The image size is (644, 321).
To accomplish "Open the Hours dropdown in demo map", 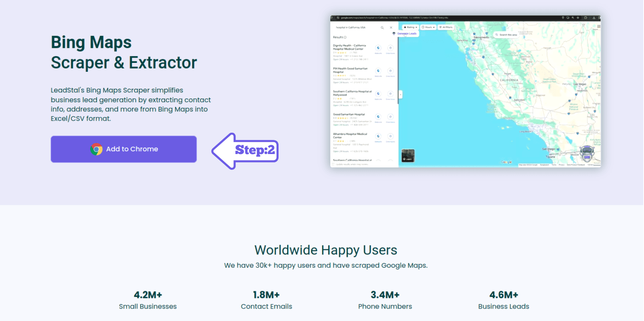I will coord(428,27).
